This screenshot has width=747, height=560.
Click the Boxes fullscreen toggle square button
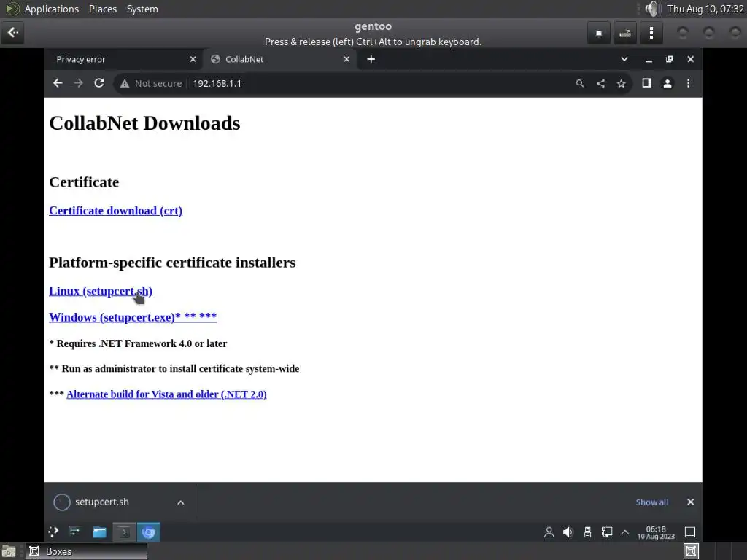[599, 34]
